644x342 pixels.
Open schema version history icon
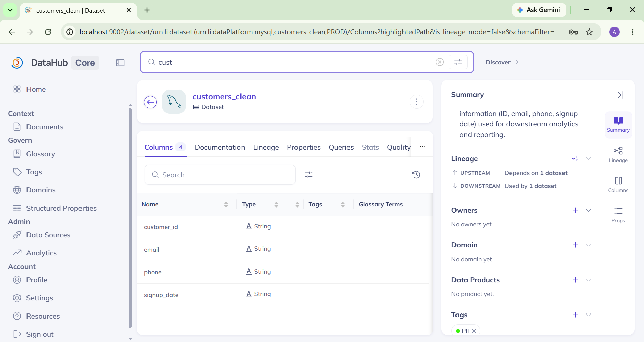pyautogui.click(x=416, y=175)
